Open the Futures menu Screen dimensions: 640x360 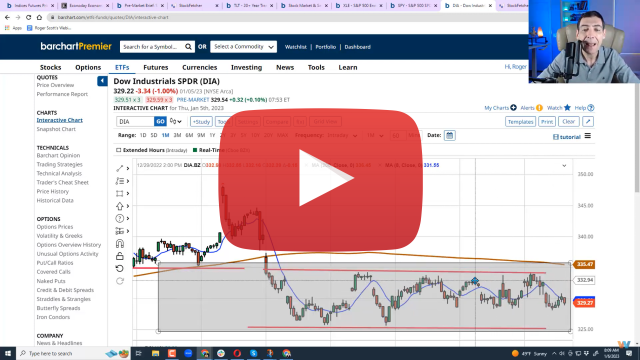point(156,67)
